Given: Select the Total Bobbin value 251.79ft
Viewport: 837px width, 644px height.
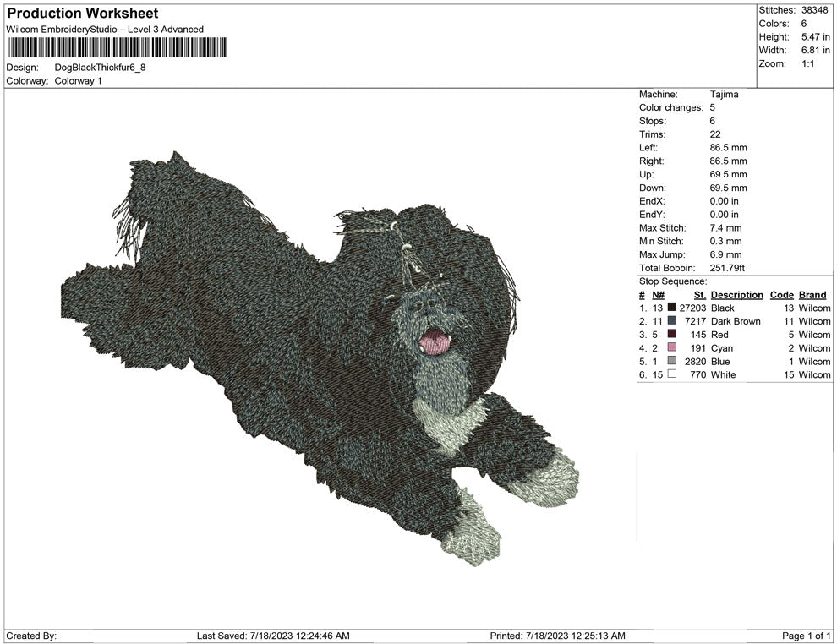Looking at the screenshot, I should tap(727, 267).
